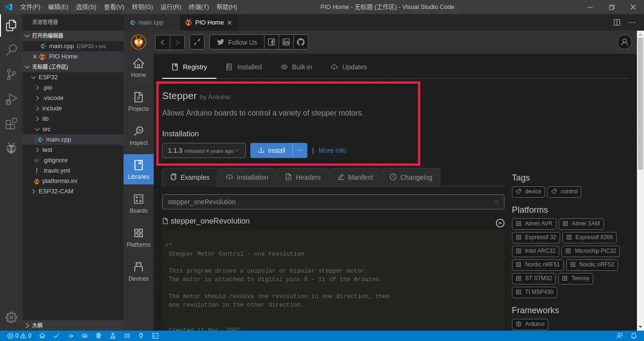
Task: Split the editor to the right
Action: (x=617, y=23)
